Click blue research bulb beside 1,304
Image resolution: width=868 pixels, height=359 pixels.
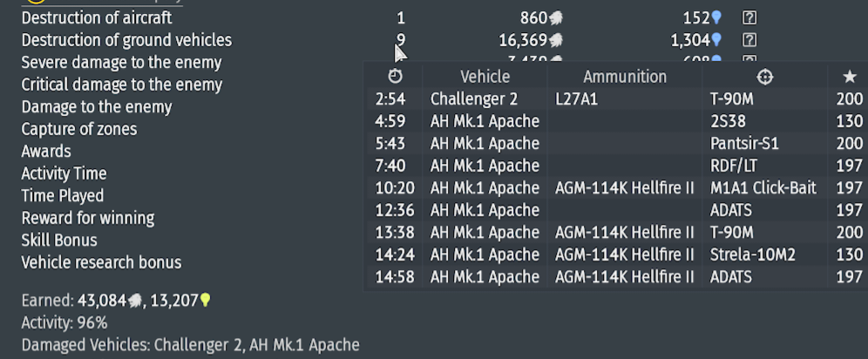[x=716, y=40]
